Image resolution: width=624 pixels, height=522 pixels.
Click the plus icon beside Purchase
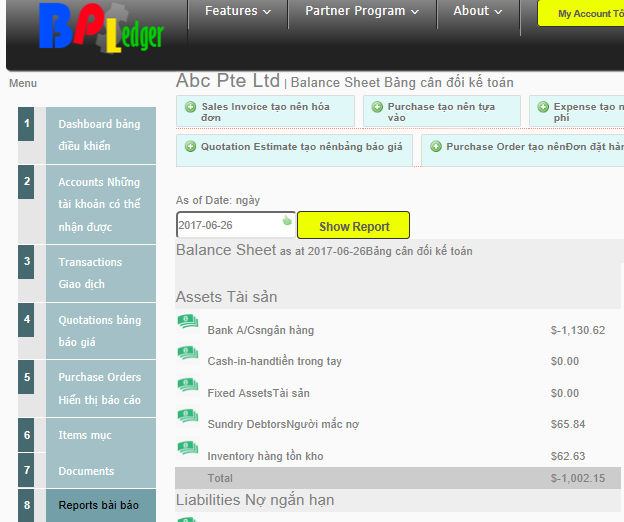tap(376, 106)
